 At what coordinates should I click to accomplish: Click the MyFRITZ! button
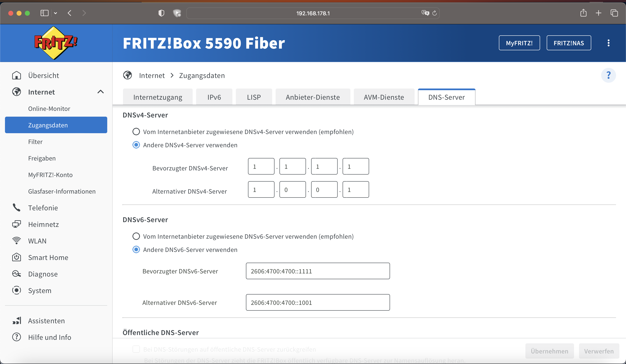click(519, 43)
